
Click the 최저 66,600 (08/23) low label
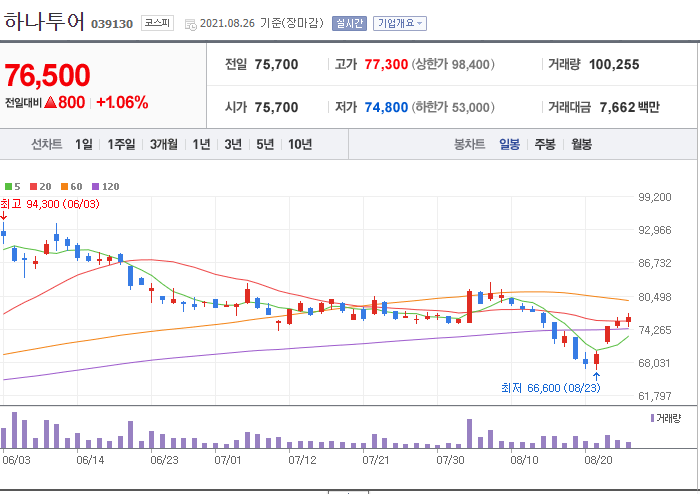point(550,388)
